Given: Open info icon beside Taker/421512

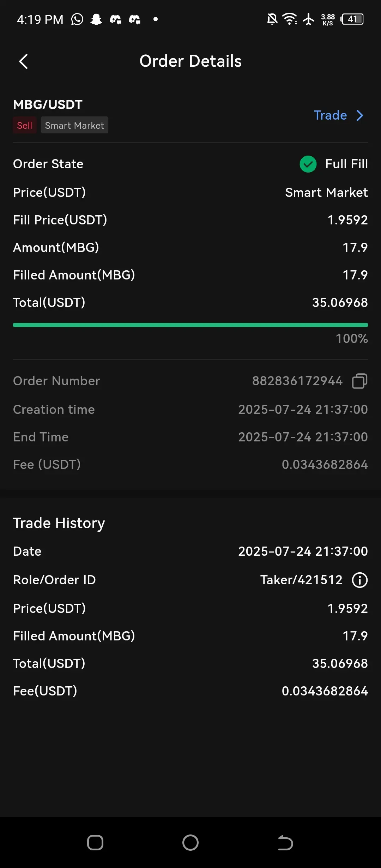Looking at the screenshot, I should point(359,580).
